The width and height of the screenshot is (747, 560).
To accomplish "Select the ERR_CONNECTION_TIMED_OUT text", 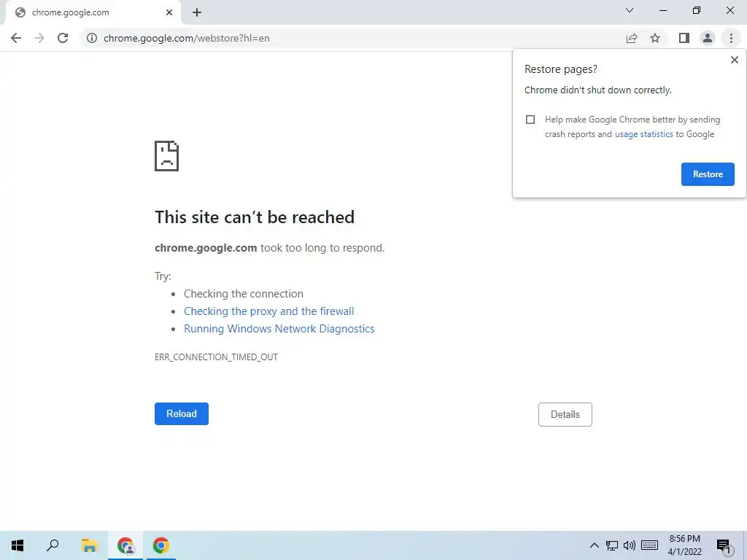I will tap(216, 357).
